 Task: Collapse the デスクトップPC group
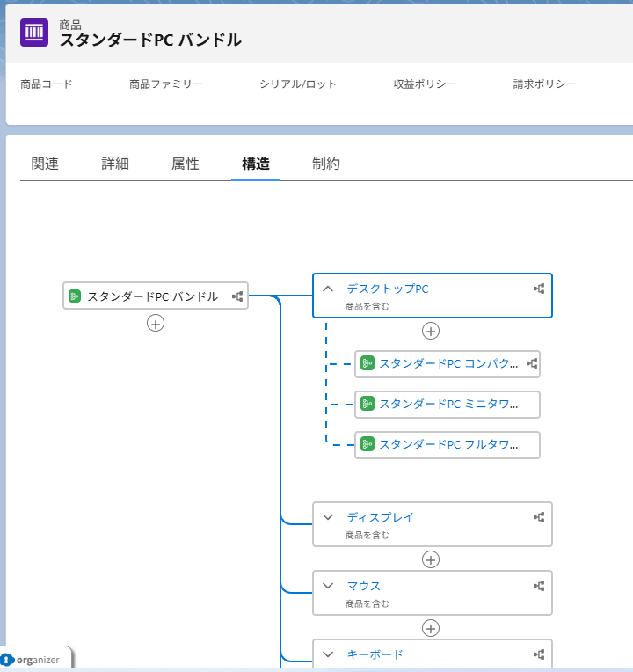(x=328, y=289)
